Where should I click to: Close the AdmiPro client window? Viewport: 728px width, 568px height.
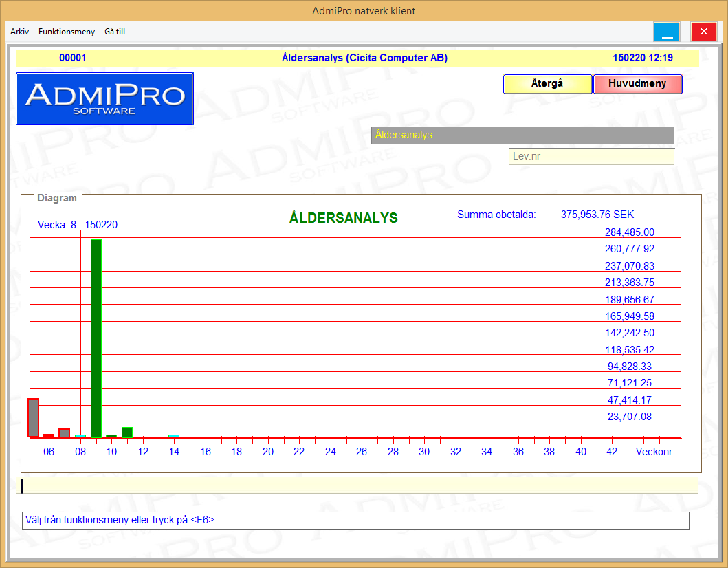[x=703, y=32]
